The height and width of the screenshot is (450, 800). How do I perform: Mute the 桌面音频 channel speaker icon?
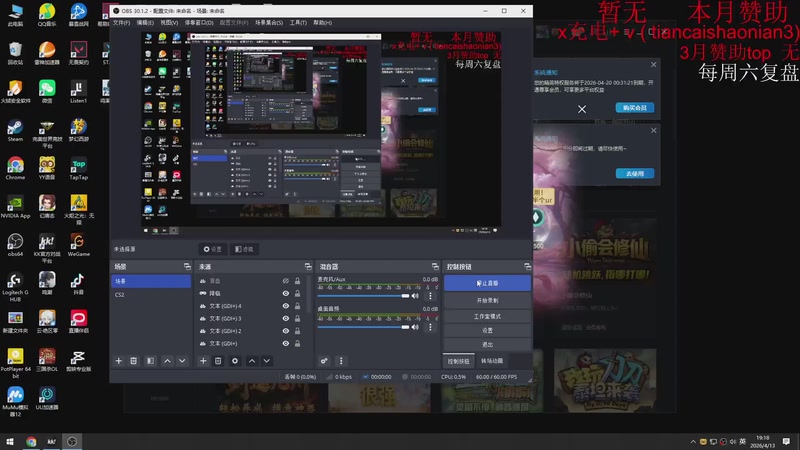click(x=415, y=327)
